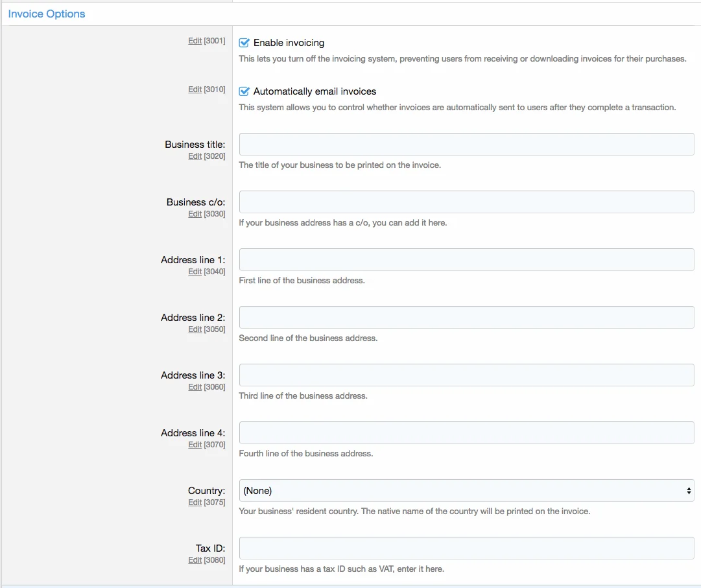Open Edit link under Address line 1
701x588 pixels.
[195, 272]
